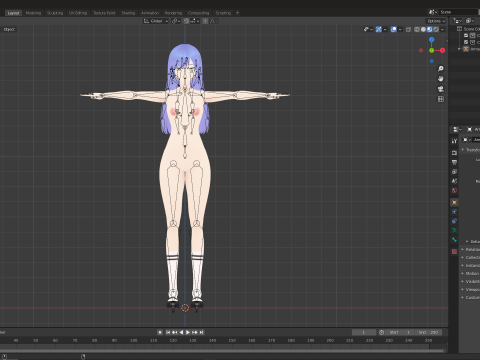Expand the Armature item in outliner
This screenshot has height=360, width=480.
coord(459,49)
